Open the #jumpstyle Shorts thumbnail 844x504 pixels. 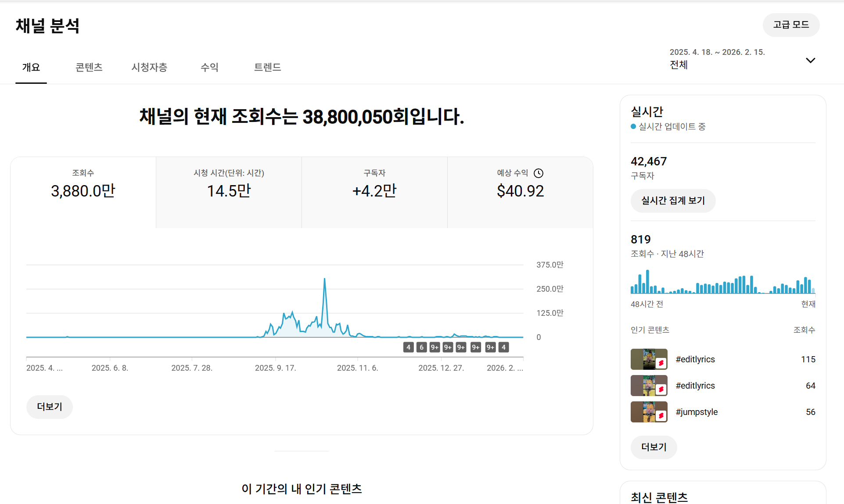(x=649, y=412)
